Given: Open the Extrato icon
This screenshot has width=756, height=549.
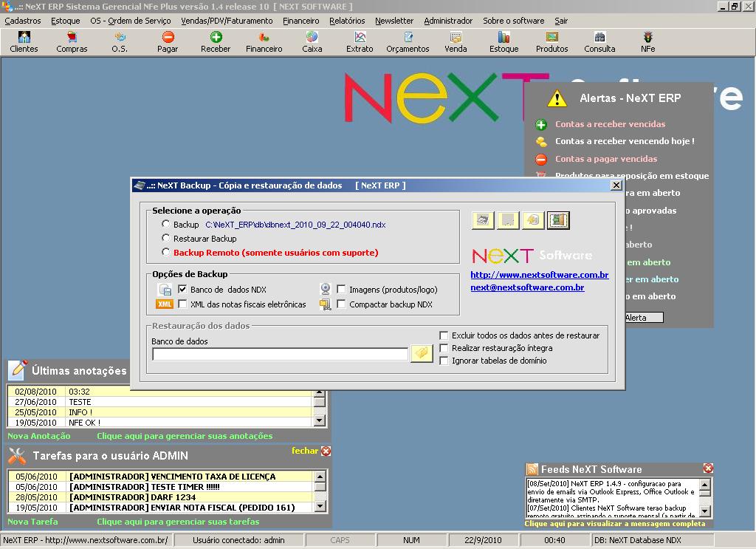Looking at the screenshot, I should point(360,42).
